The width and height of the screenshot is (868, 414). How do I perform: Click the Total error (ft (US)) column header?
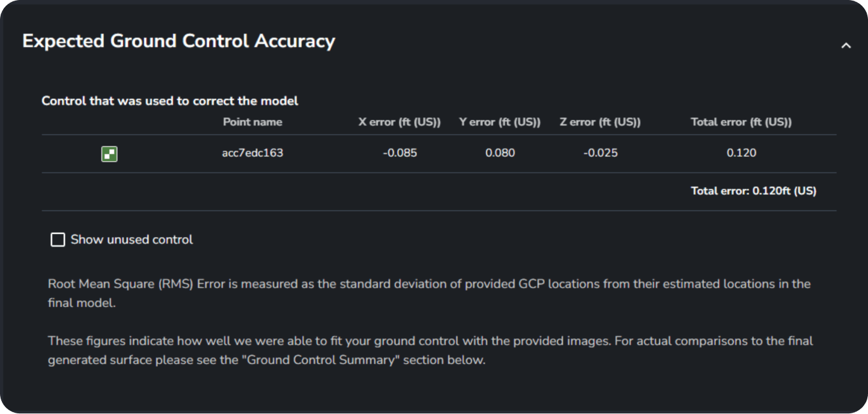pos(741,122)
